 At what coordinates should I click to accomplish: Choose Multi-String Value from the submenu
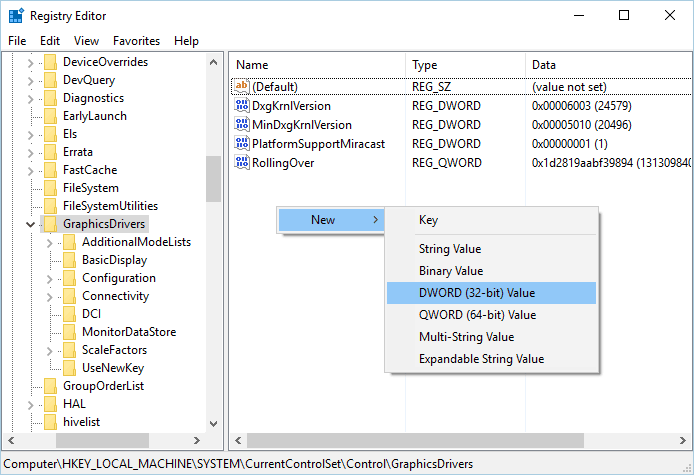(491, 337)
